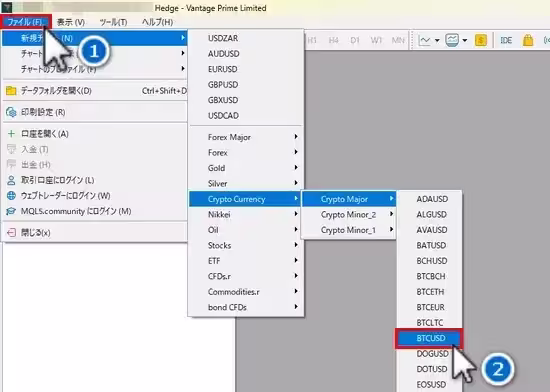Expand the Forex submenu
The width and height of the screenshot is (550, 392).
[246, 153]
